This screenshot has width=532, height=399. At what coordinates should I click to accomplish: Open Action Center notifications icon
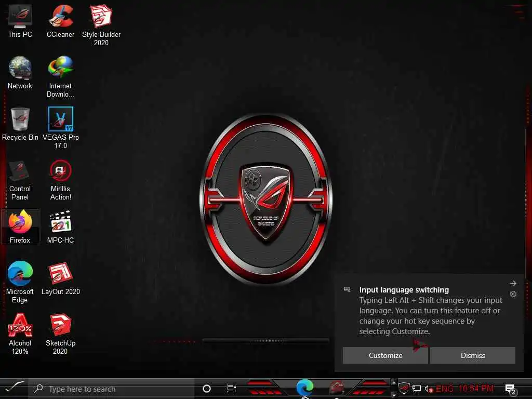tap(510, 389)
